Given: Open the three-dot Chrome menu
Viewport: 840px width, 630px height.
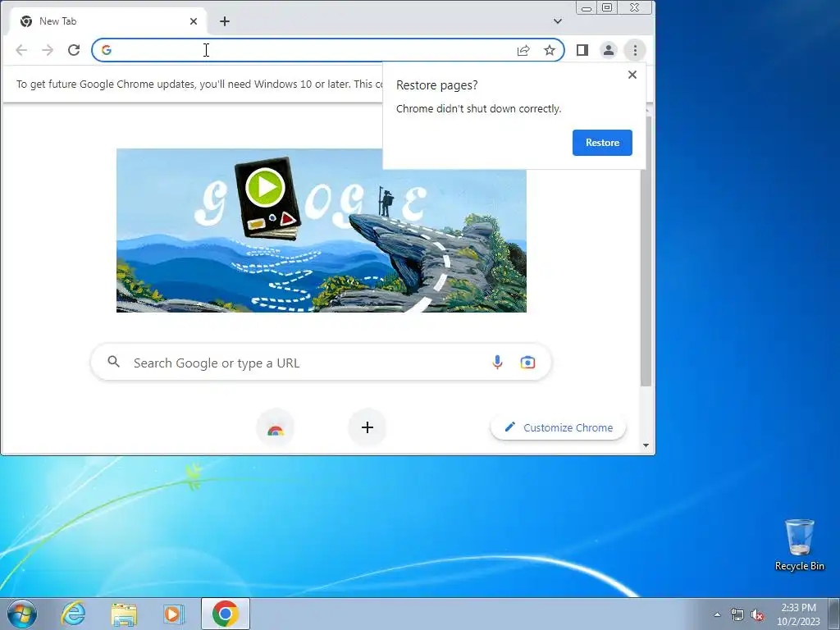Looking at the screenshot, I should click(x=636, y=50).
